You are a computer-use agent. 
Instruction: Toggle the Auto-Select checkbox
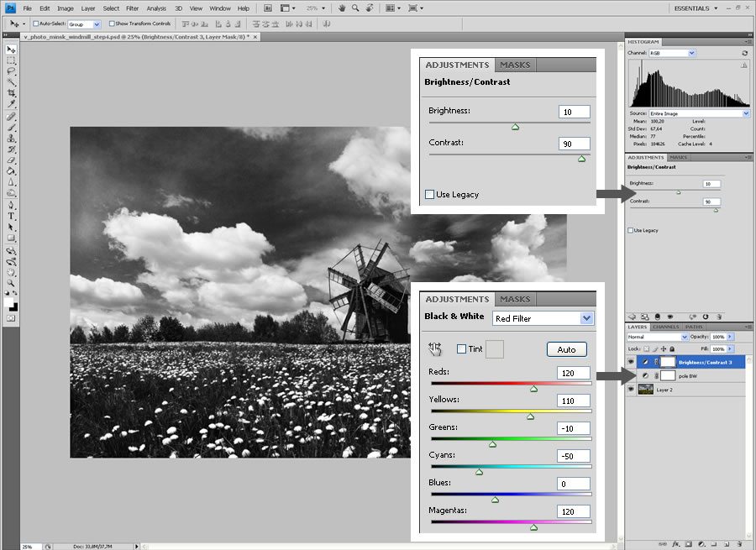click(x=38, y=24)
